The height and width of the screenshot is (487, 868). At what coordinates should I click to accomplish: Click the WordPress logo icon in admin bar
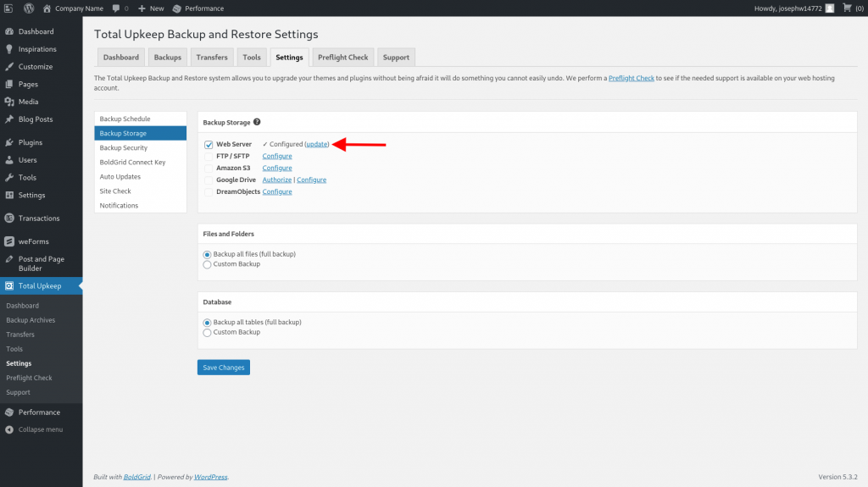pyautogui.click(x=29, y=8)
